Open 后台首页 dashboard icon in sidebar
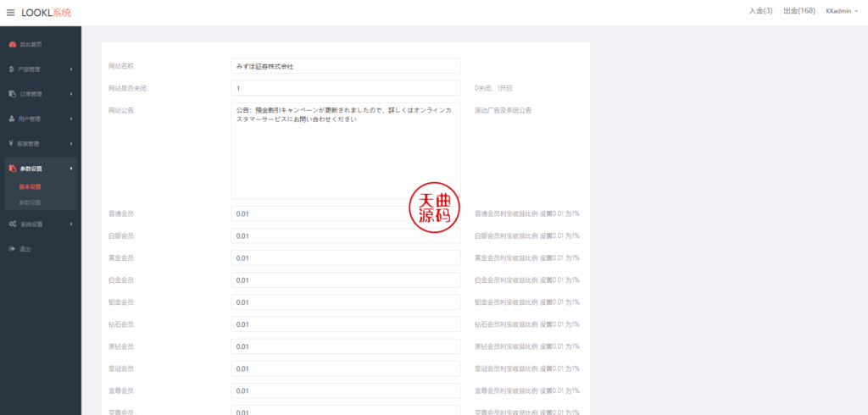The height and width of the screenshot is (415, 868). tap(12, 44)
